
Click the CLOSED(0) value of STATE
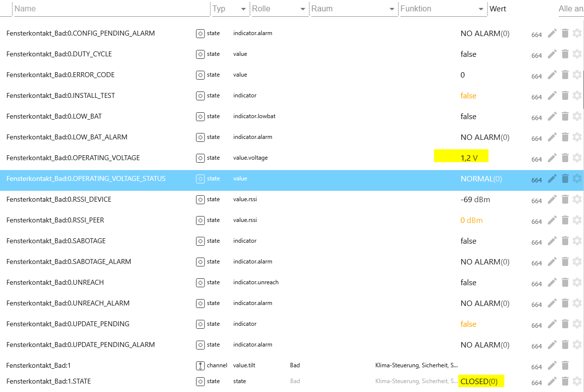pos(479,381)
